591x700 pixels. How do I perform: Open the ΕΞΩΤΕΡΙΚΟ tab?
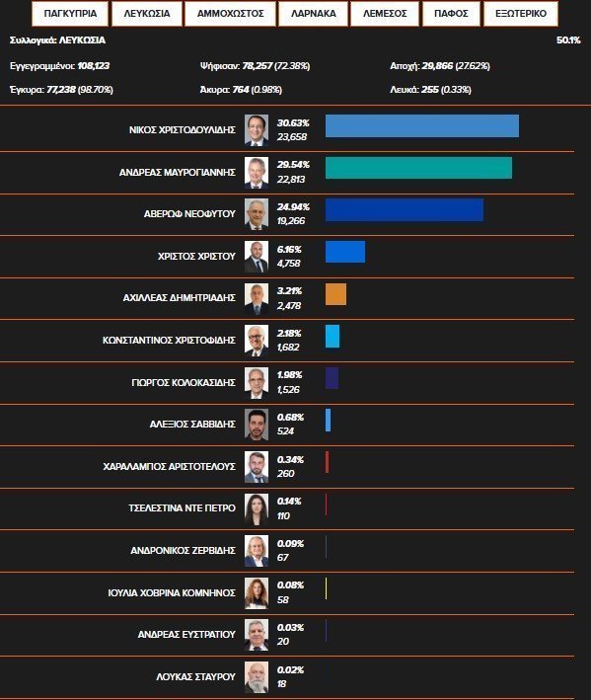pos(521,14)
